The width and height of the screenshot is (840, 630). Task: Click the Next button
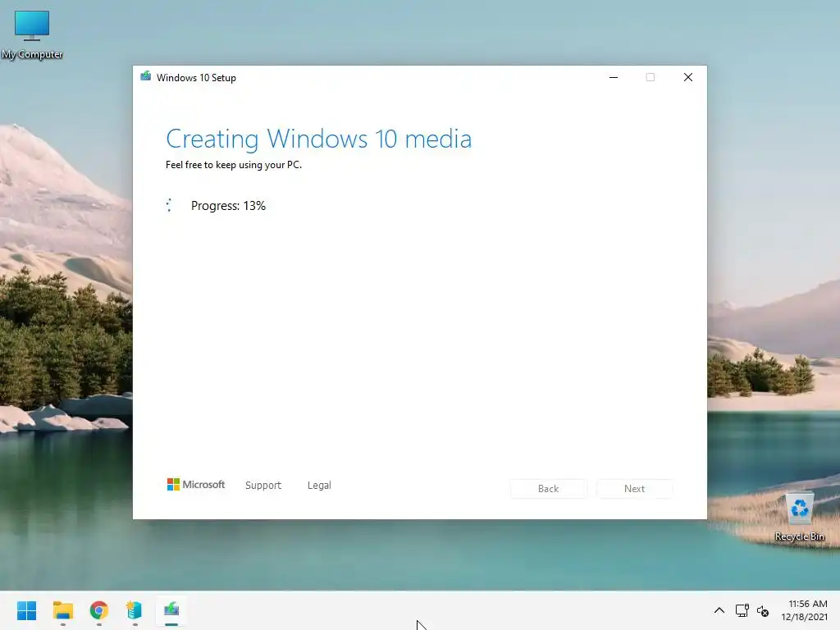point(634,489)
